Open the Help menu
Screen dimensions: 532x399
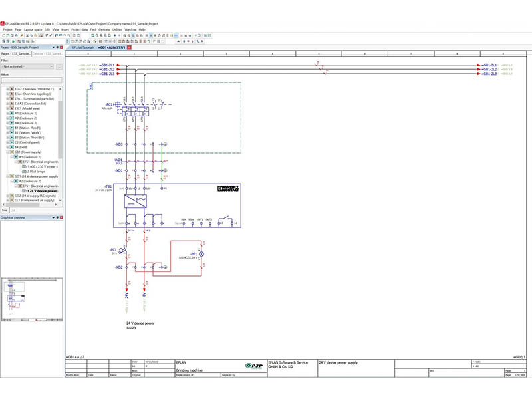click(142, 29)
